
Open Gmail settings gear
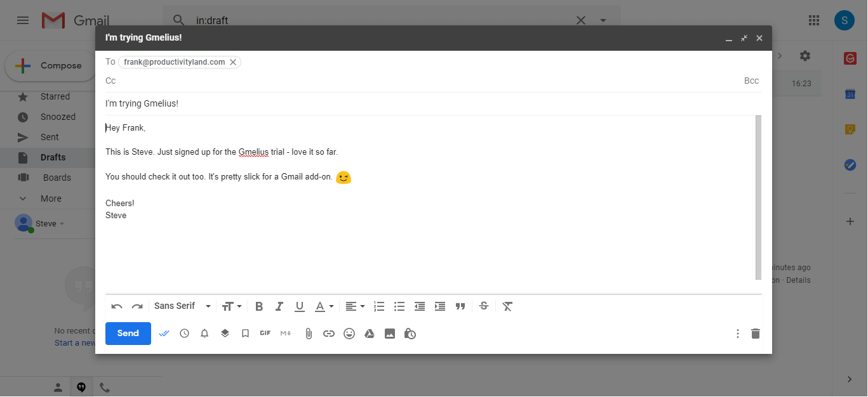coord(805,56)
